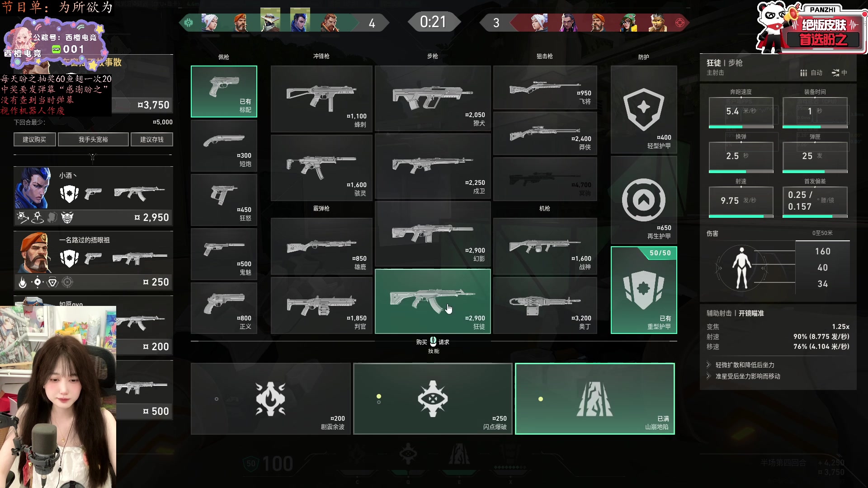The width and height of the screenshot is (868, 488).
Task: Buy the 鬼魅 Ghost pistol
Action: point(224,254)
